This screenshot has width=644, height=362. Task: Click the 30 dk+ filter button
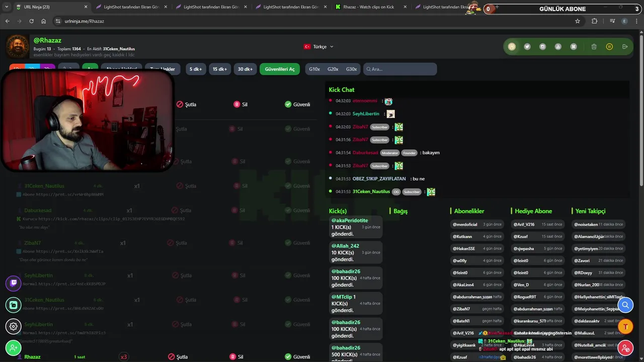(x=246, y=69)
